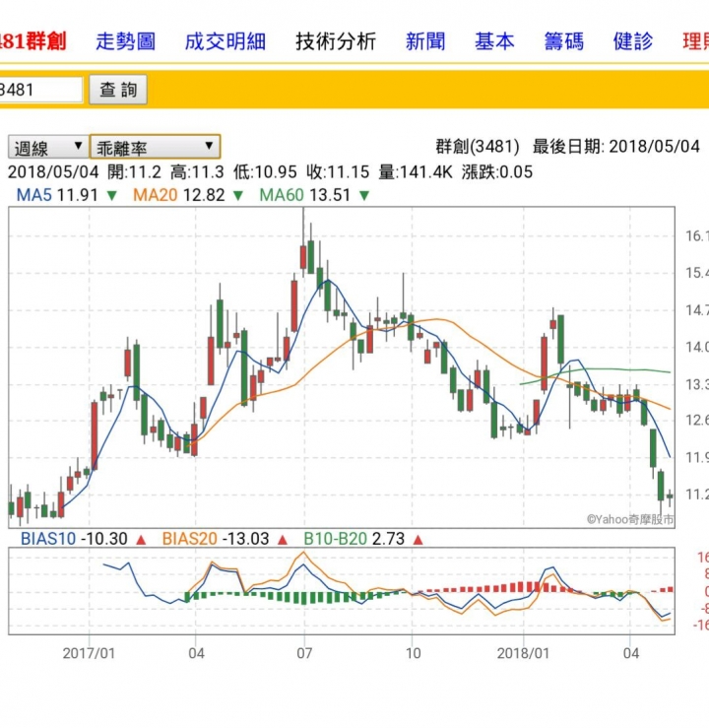Open the 籌碼 tab

564,41
